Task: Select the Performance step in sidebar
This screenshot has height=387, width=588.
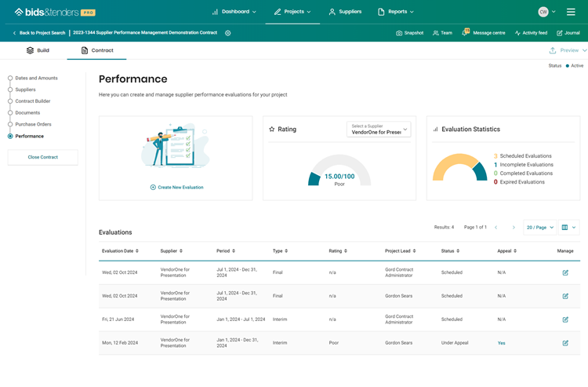Action: [x=29, y=136]
